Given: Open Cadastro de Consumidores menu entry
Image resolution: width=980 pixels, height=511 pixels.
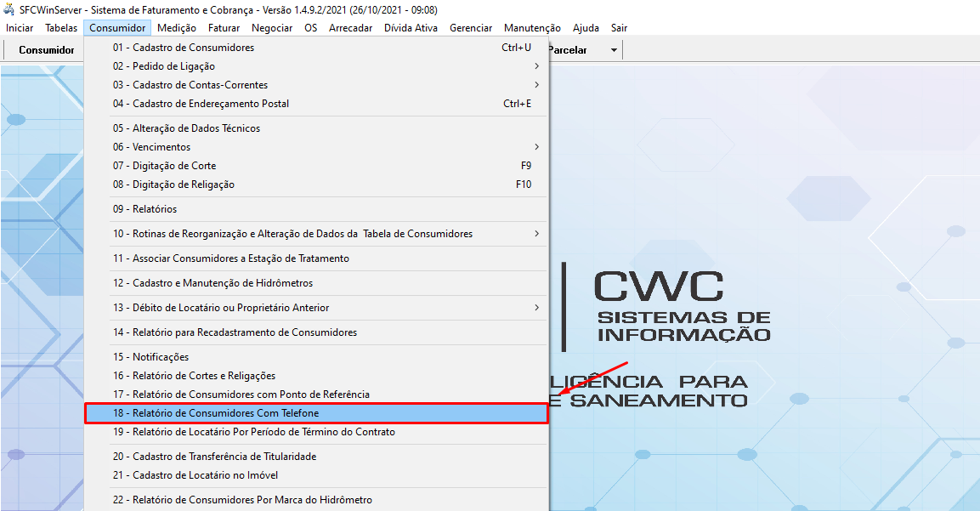Looking at the screenshot, I should click(x=316, y=48).
